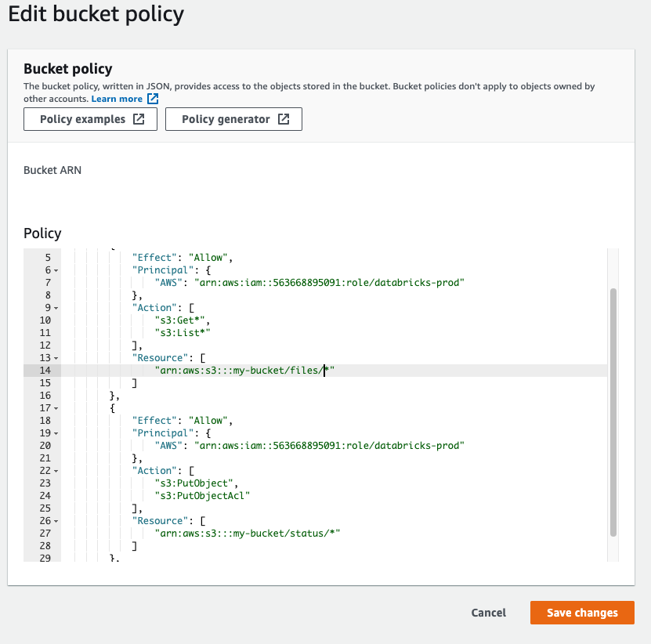Launch the Policy generator button label
Viewport: 651px width, 644px height.
click(x=226, y=120)
